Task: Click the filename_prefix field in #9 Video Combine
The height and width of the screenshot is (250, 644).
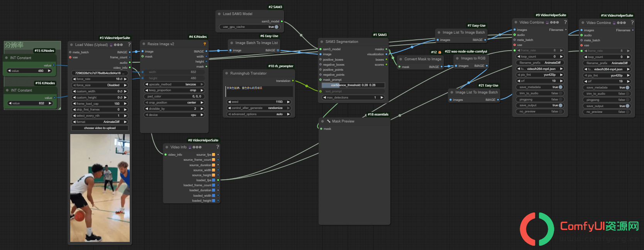Action: click(x=541, y=63)
